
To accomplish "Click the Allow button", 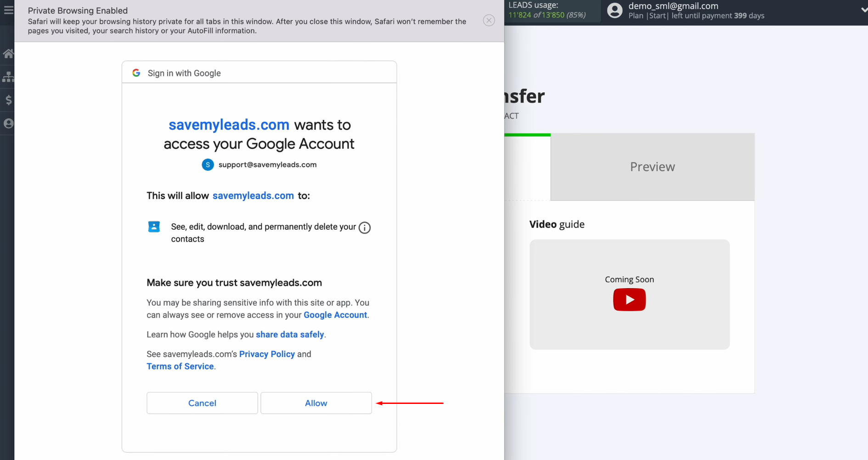I will tap(316, 403).
